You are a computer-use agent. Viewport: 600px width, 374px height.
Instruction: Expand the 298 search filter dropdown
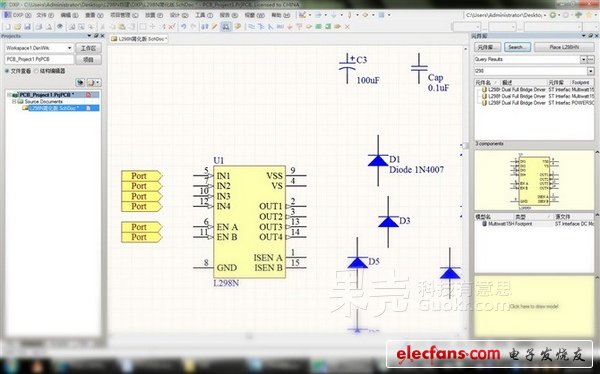[x=590, y=71]
